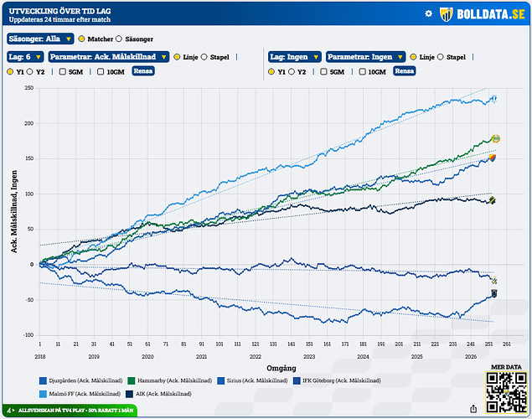
Task: Select right panel Y2 axis radio
Action: [x=292, y=71]
